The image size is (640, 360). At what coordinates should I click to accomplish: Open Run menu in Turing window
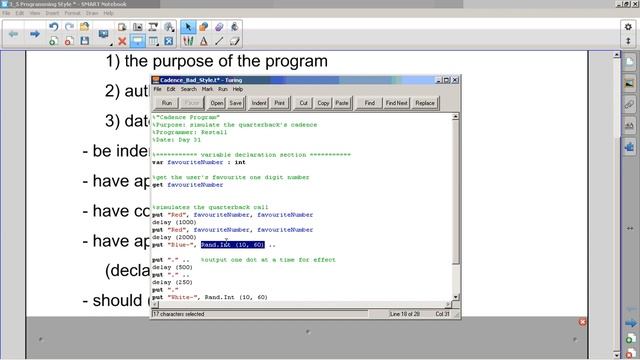tap(222, 89)
